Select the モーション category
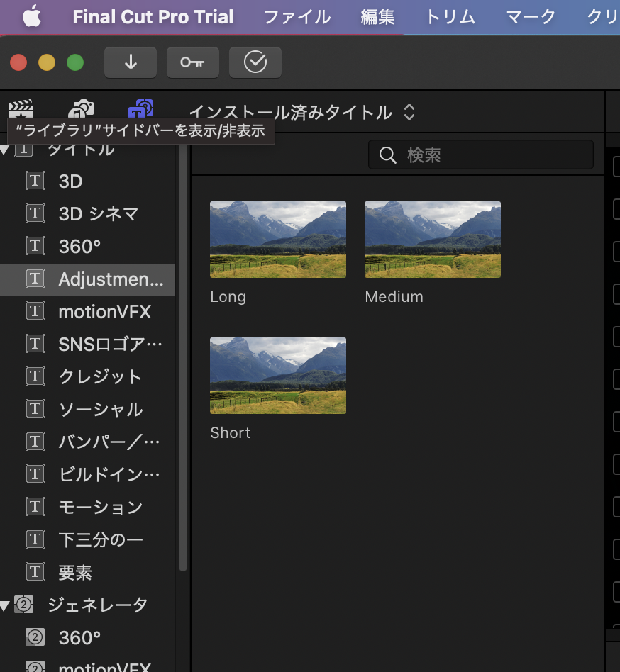 87,507
